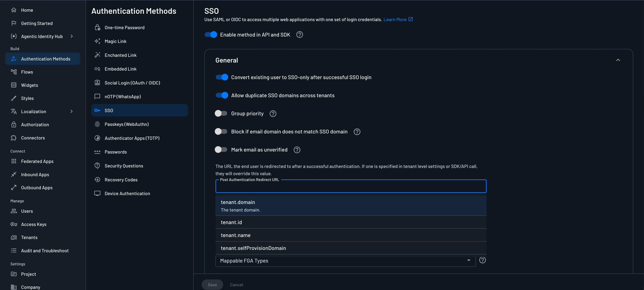Viewport: 644px width, 290px height.
Task: Expand the Localization sidebar submenu
Action: pos(72,111)
